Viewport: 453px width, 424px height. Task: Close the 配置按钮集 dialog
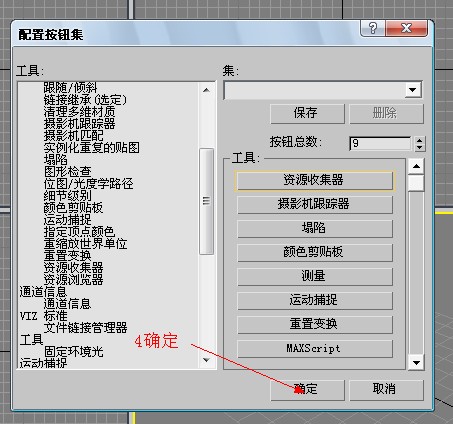point(406,28)
